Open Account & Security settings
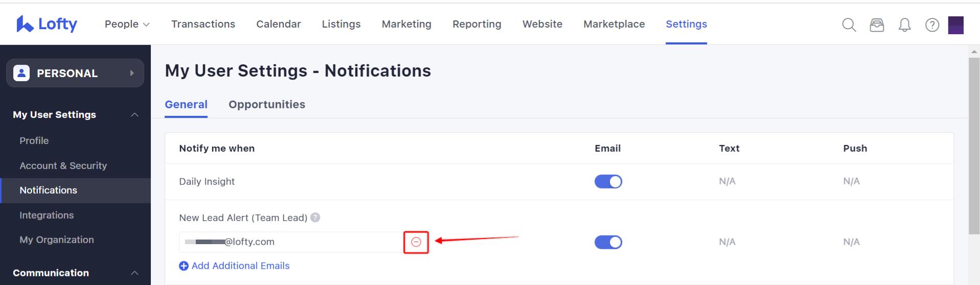Image resolution: width=980 pixels, height=285 pixels. coord(63,165)
